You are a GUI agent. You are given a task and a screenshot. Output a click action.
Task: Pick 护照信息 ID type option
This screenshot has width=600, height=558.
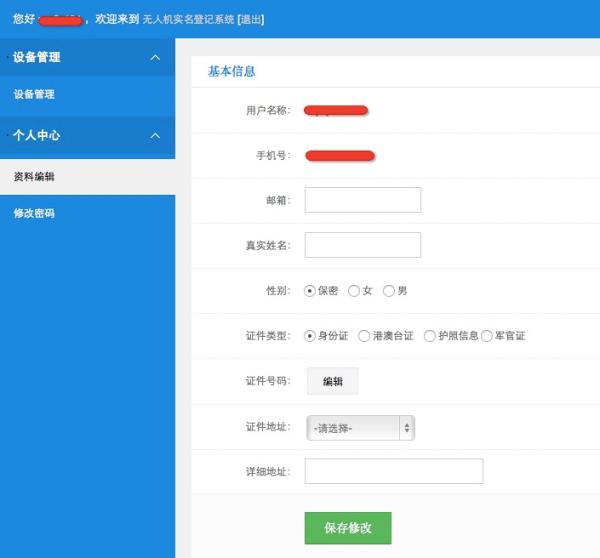coord(430,336)
